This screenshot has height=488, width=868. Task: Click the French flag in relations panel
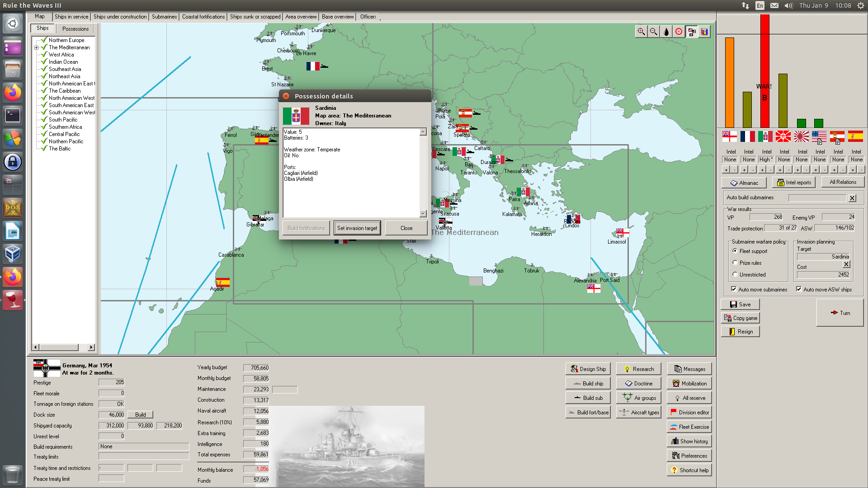(x=748, y=136)
